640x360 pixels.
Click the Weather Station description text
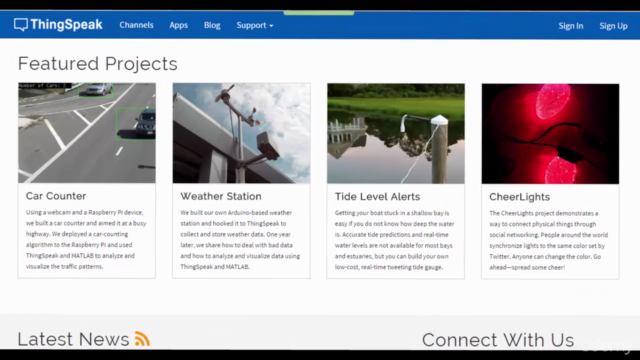point(240,240)
